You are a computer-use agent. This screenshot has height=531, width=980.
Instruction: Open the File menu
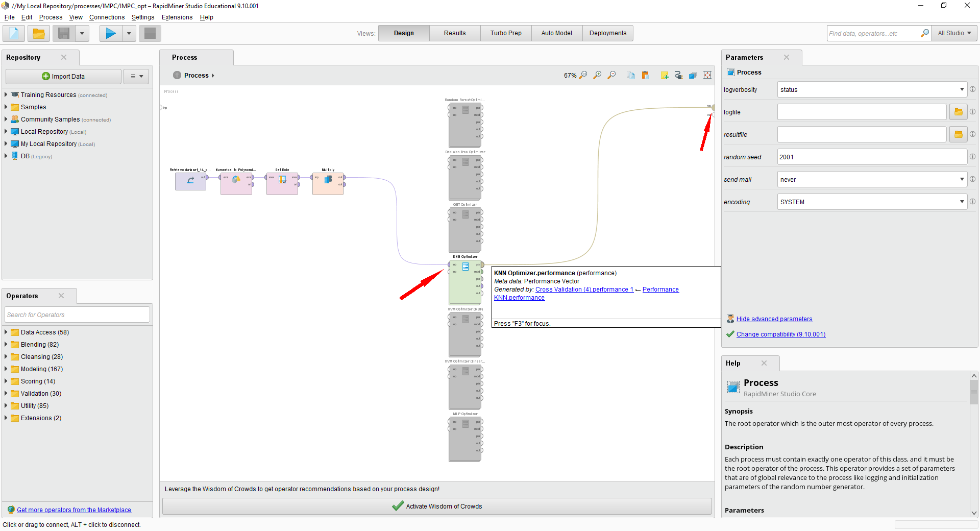point(9,17)
